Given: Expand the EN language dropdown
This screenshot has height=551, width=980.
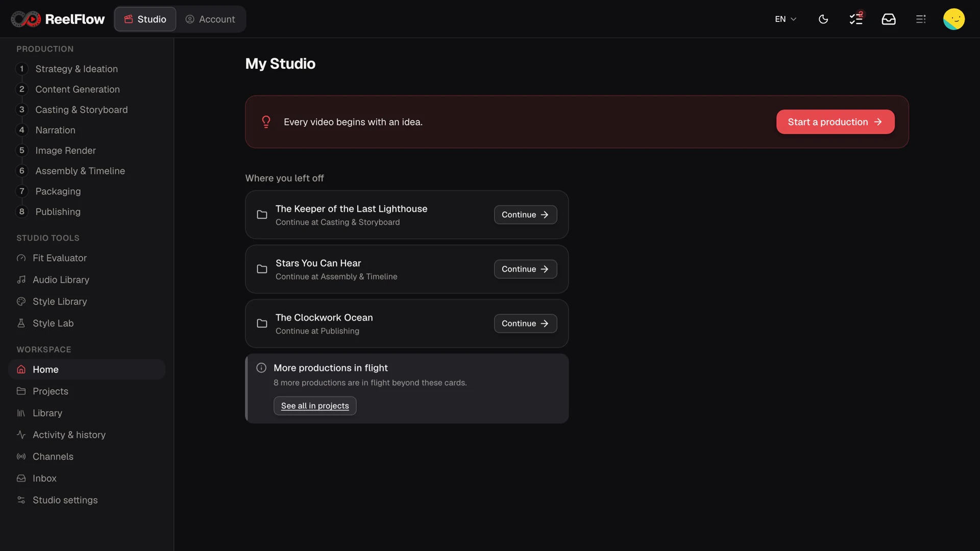Looking at the screenshot, I should tap(786, 19).
